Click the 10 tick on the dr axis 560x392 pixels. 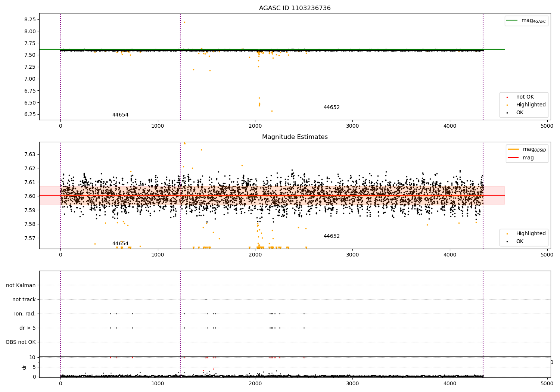pyautogui.click(x=33, y=357)
